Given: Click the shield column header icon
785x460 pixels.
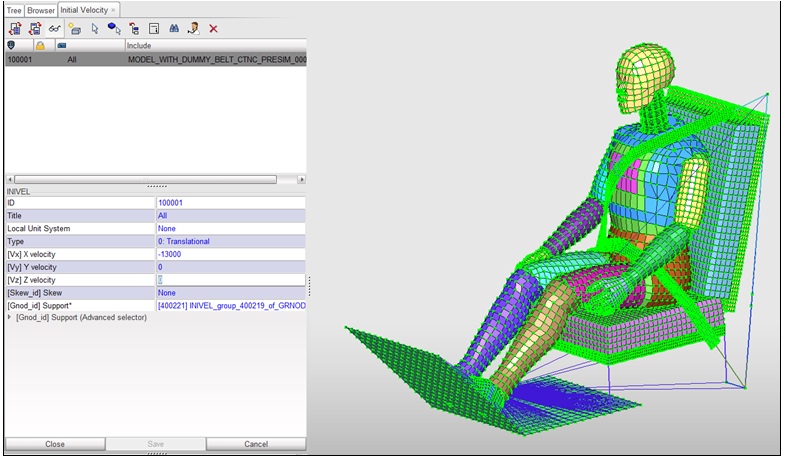Looking at the screenshot, I should pyautogui.click(x=11, y=45).
